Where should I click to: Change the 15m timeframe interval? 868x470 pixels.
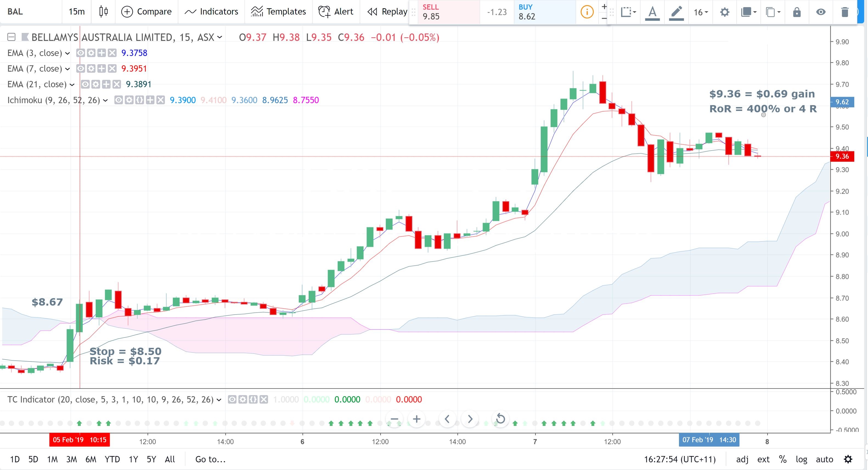[x=77, y=12]
